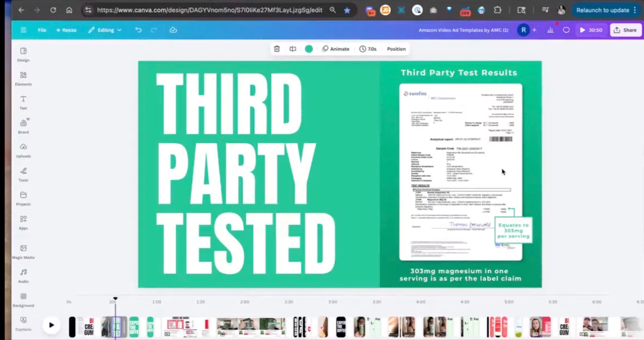Click the Redo arrow
Screen dimensions: 644x340
click(154, 30)
